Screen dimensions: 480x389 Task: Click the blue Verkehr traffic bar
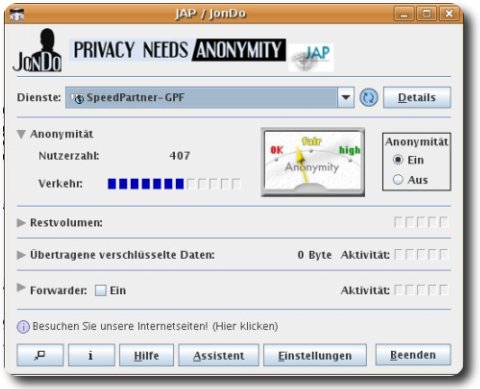[x=174, y=184]
